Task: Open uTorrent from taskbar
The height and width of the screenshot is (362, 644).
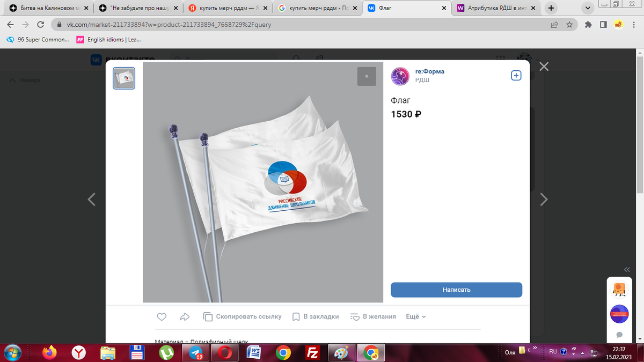Action: pos(166,352)
